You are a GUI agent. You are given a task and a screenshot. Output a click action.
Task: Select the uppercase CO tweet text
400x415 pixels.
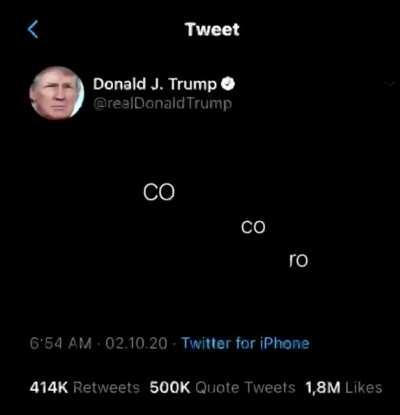(x=159, y=192)
